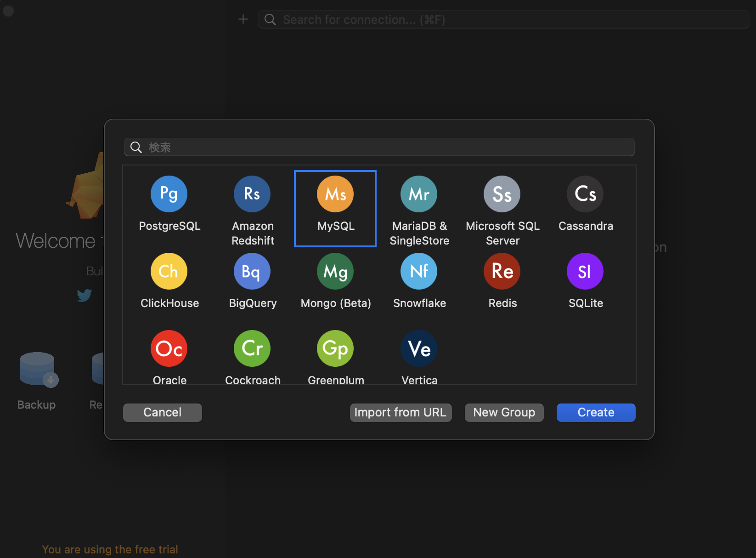Click the blue Create button
Screen dimensions: 756x558
pos(596,412)
